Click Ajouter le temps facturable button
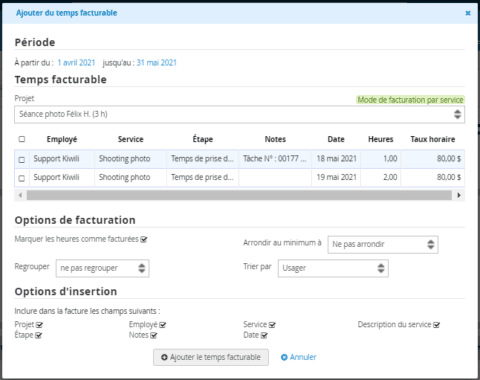This screenshot has height=380, width=480. tap(211, 357)
